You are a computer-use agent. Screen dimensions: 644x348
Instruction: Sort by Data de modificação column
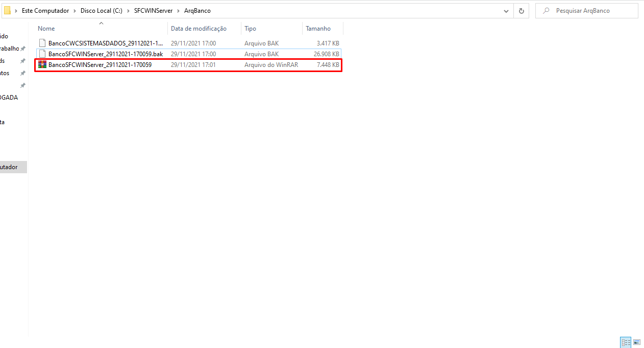[x=199, y=29]
